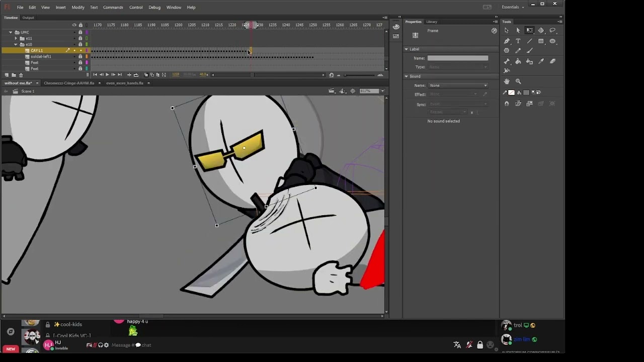644x362 pixels.
Task: Switch to the Output tab
Action: point(28,18)
